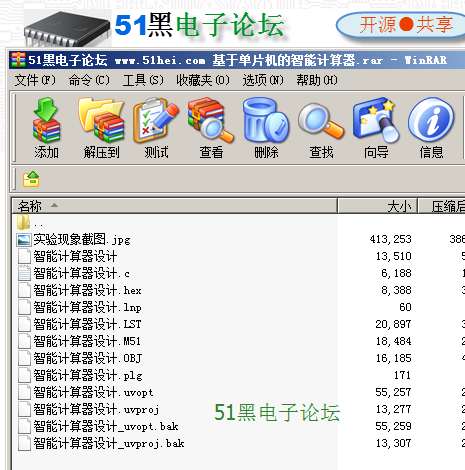Open the 命令(C) menu

click(89, 80)
